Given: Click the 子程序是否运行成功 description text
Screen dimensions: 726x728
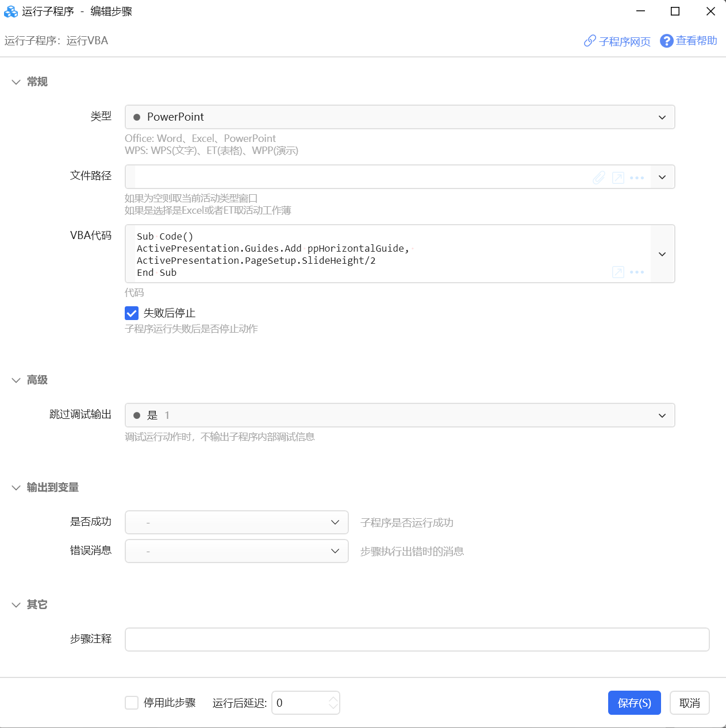Looking at the screenshot, I should (x=407, y=523).
